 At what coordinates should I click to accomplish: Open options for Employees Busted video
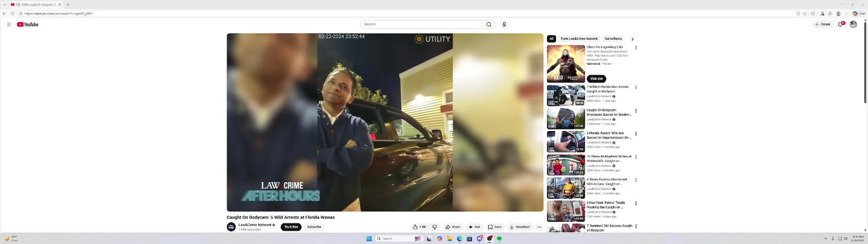tap(636, 111)
